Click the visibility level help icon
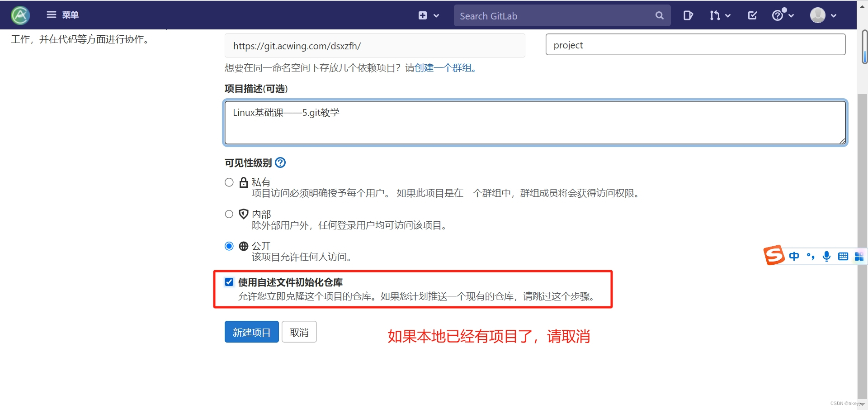 point(280,162)
